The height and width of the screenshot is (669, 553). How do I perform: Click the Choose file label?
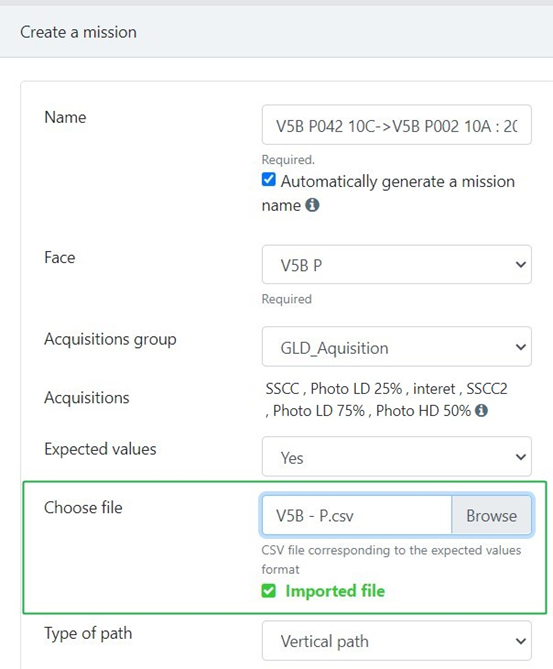pos(83,508)
